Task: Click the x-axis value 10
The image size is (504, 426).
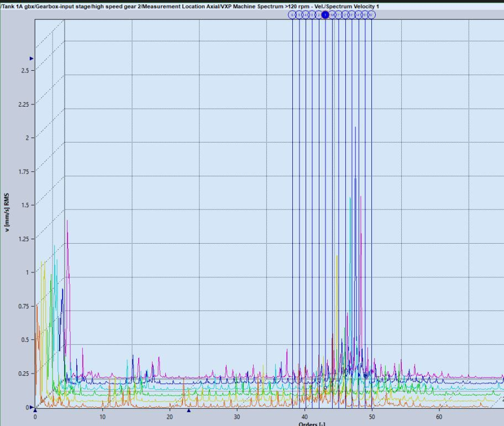Action: (102, 417)
